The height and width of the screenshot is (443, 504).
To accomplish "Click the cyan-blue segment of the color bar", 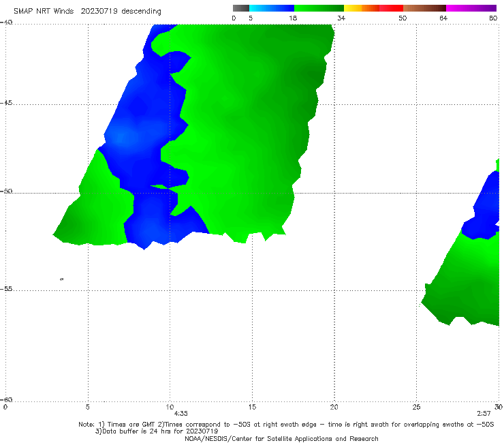I will click(x=272, y=8).
